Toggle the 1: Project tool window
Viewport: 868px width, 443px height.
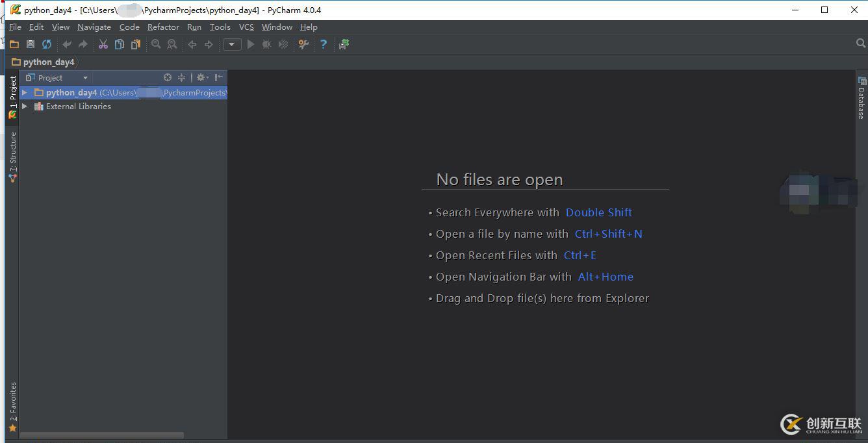point(12,96)
